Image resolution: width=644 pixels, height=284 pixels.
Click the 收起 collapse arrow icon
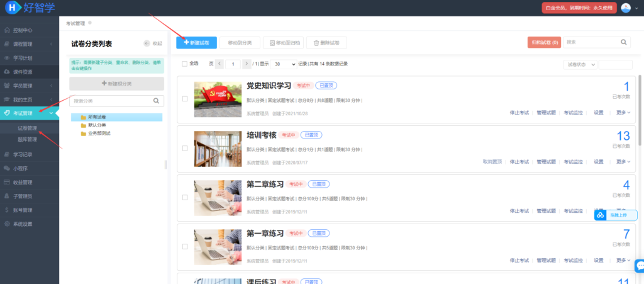[147, 43]
